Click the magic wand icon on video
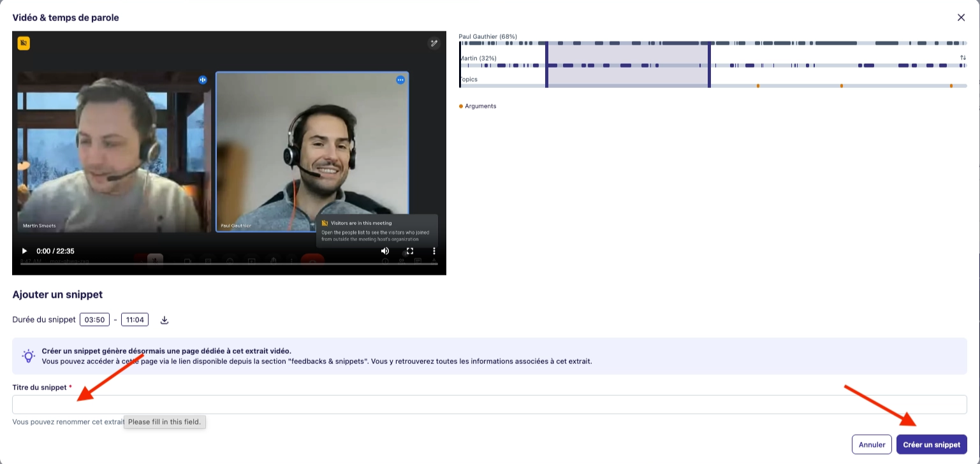This screenshot has width=980, height=464. click(434, 43)
